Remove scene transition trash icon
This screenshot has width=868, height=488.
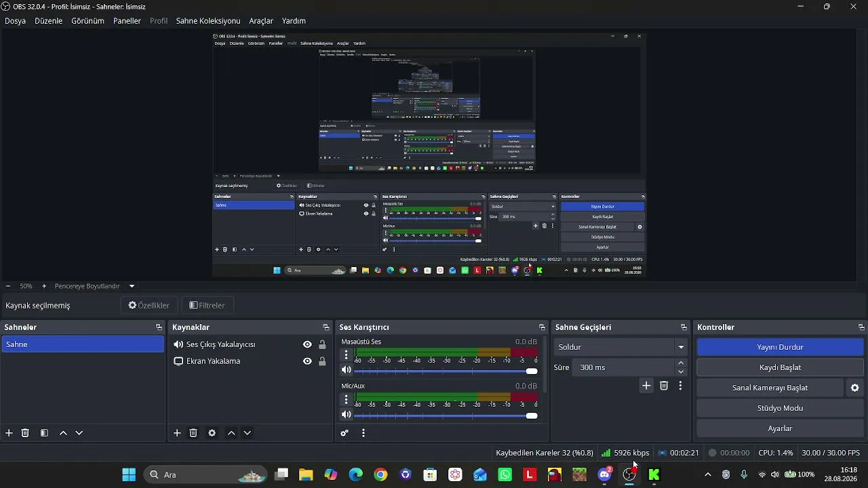664,386
